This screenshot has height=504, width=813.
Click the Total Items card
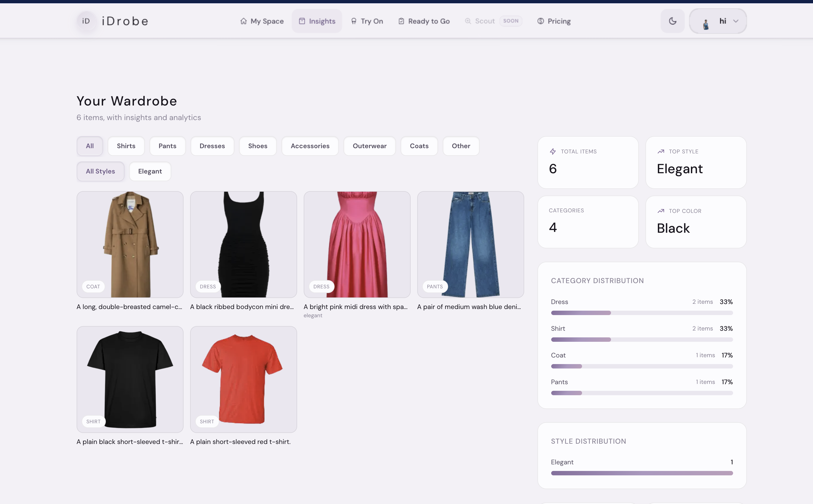[588, 162]
